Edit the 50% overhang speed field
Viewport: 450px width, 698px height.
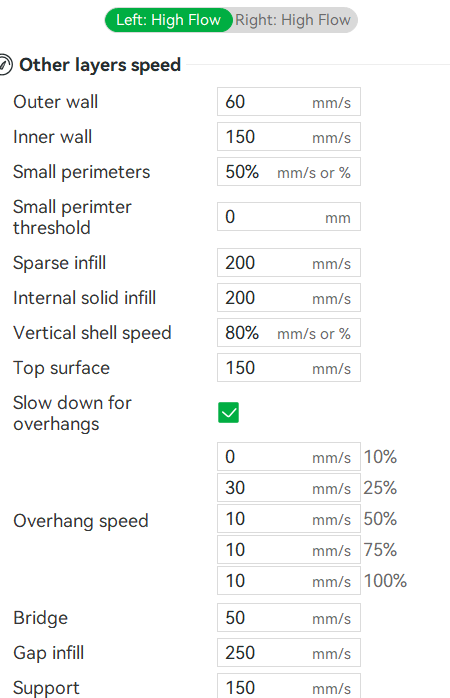point(289,519)
